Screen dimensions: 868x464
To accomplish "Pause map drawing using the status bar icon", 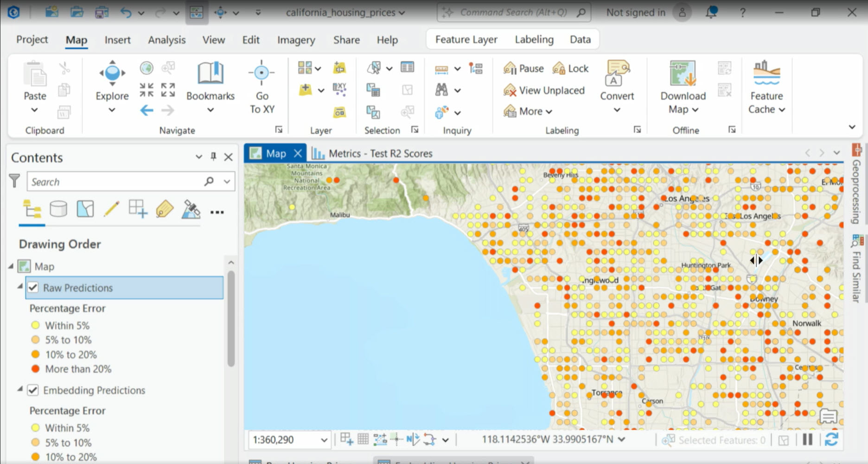I will pyautogui.click(x=807, y=439).
